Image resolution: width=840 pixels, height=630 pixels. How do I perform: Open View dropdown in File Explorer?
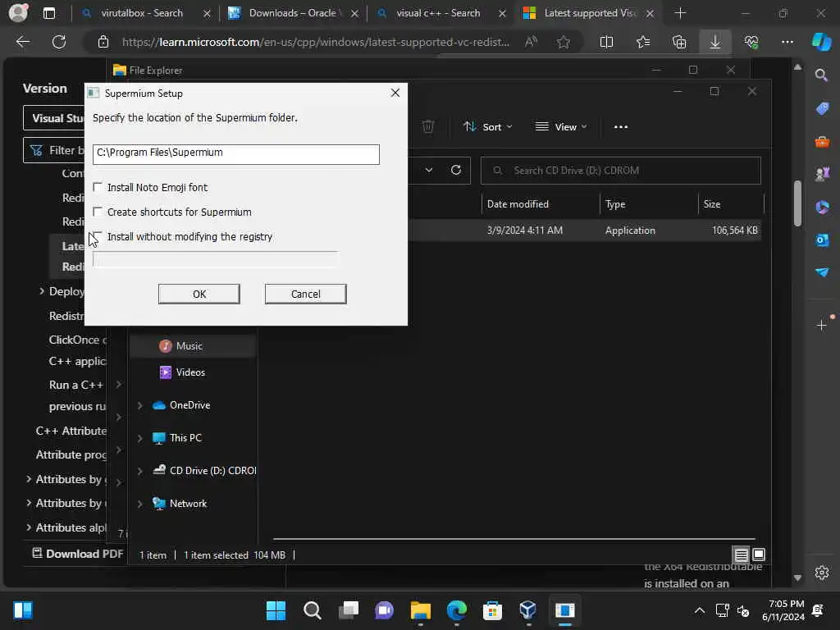click(561, 127)
